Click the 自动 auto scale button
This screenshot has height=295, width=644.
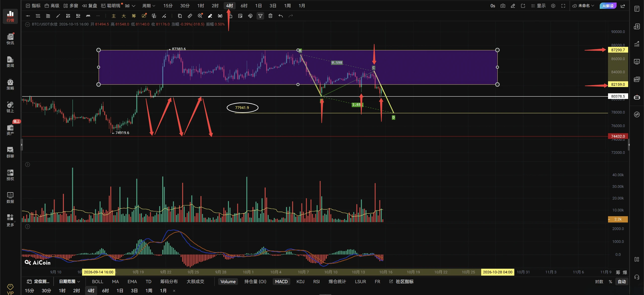tap(622, 281)
